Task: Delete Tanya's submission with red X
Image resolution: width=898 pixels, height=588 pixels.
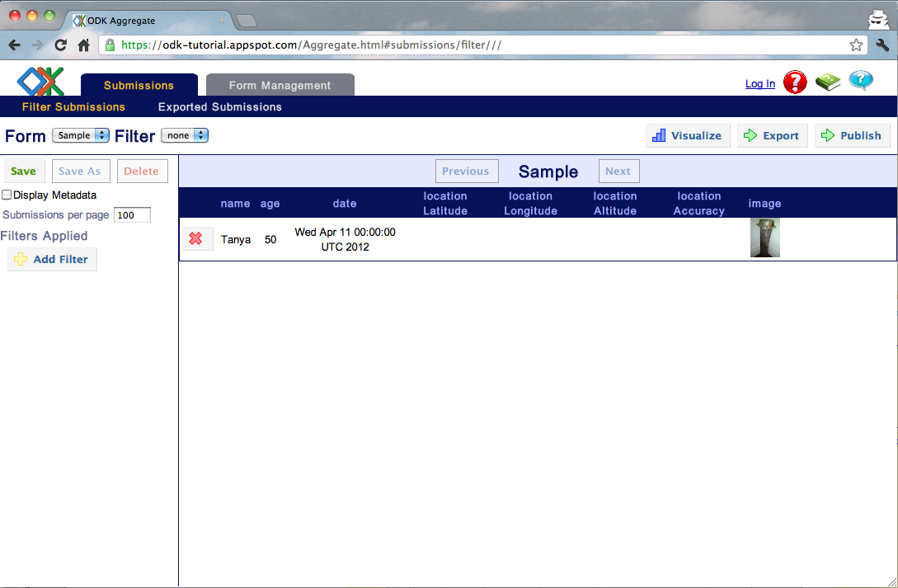Action: (x=196, y=238)
